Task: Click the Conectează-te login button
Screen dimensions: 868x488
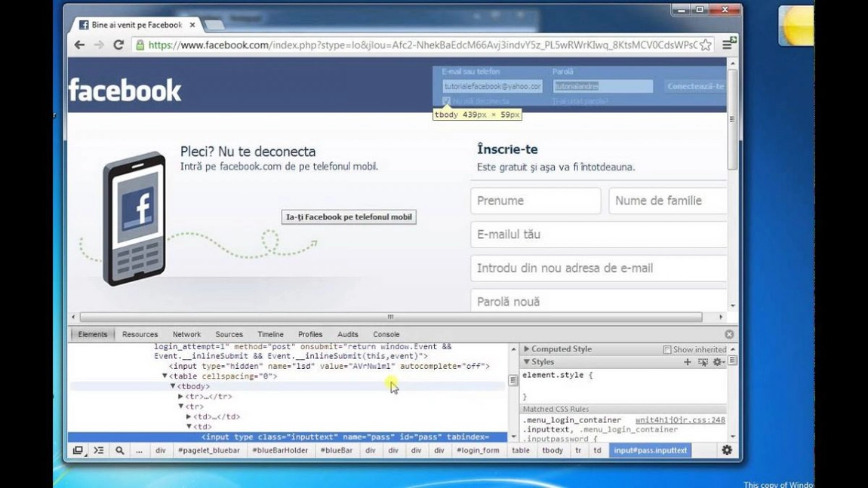Action: click(x=696, y=86)
